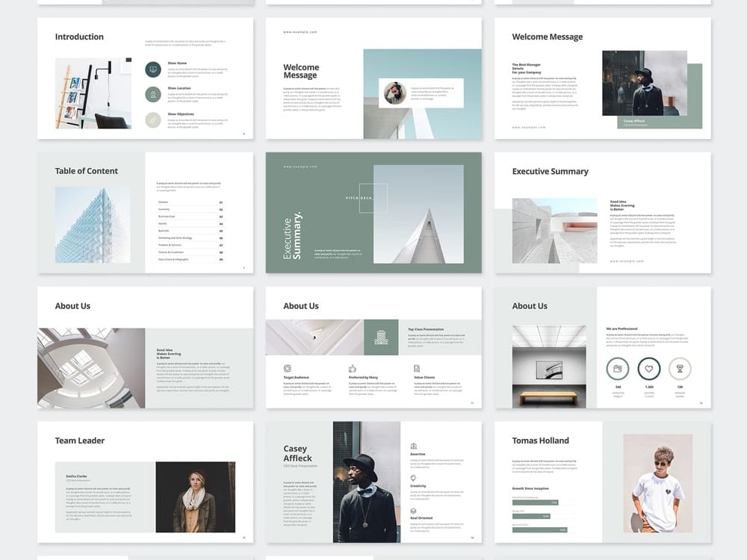
Task: Click The Best Manager Details heading
Action: [527, 69]
